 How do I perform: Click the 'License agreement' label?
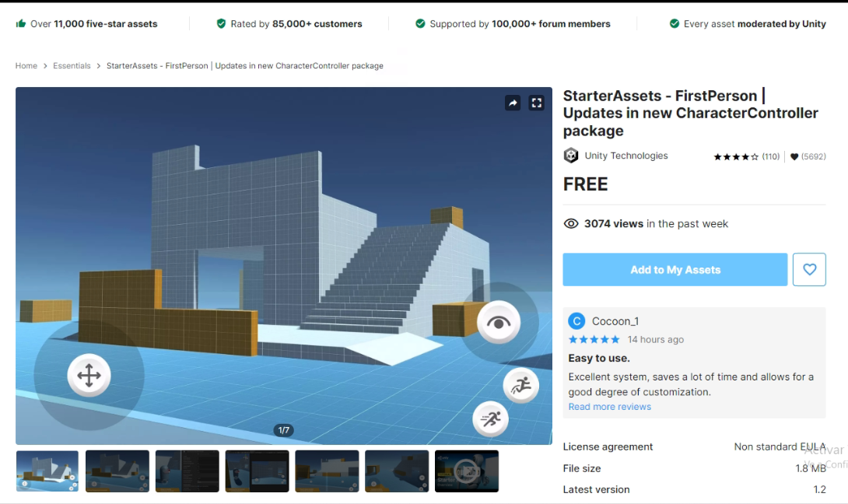click(x=608, y=446)
